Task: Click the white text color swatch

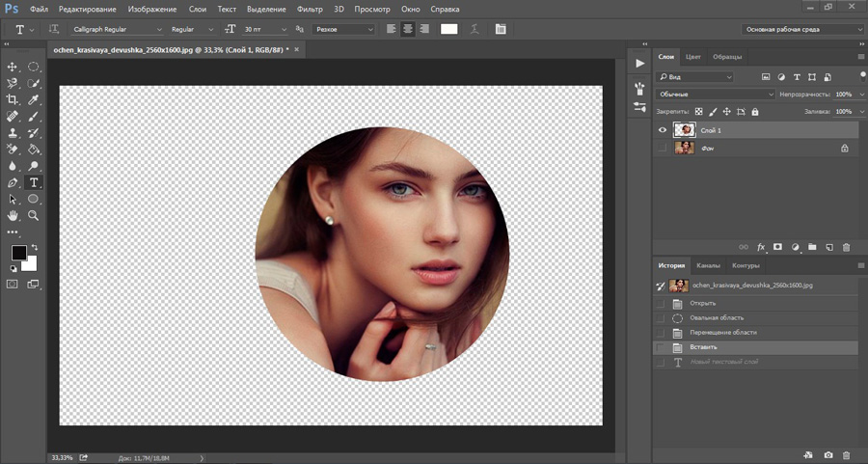Action: click(449, 29)
